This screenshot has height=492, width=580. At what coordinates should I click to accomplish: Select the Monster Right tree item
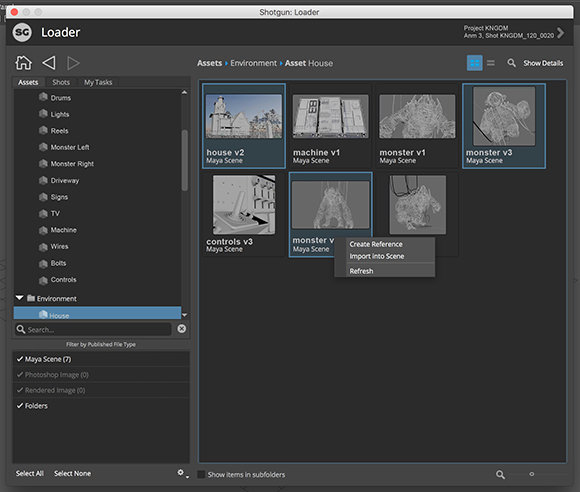point(72,164)
